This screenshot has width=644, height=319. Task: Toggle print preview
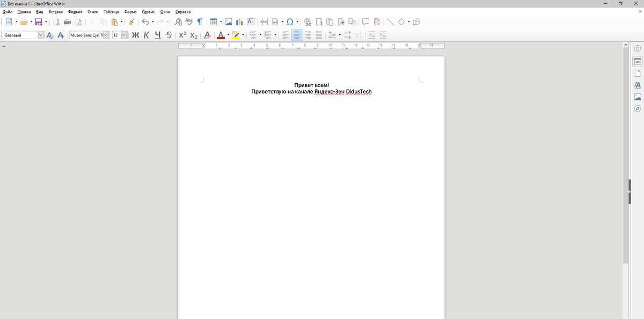[78, 22]
